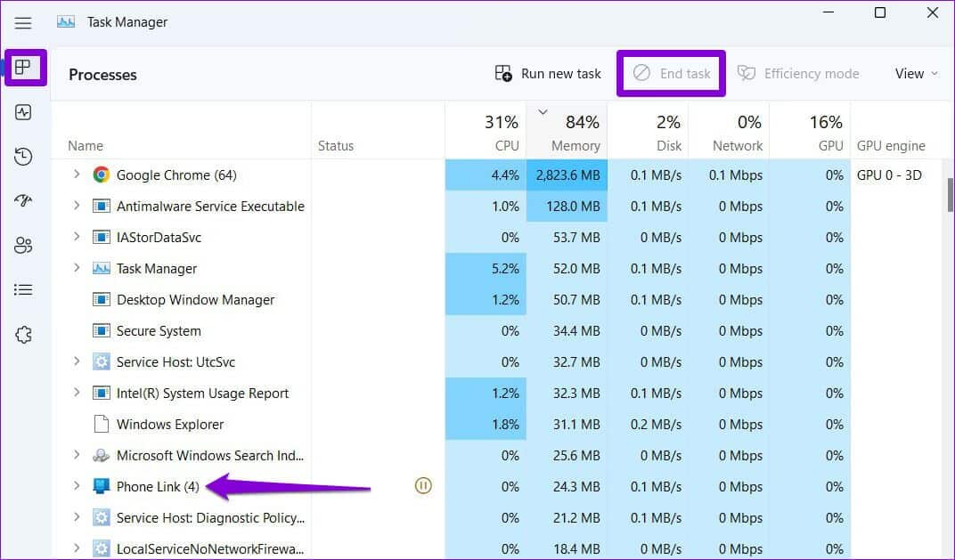Open the View dropdown menu

click(x=916, y=74)
